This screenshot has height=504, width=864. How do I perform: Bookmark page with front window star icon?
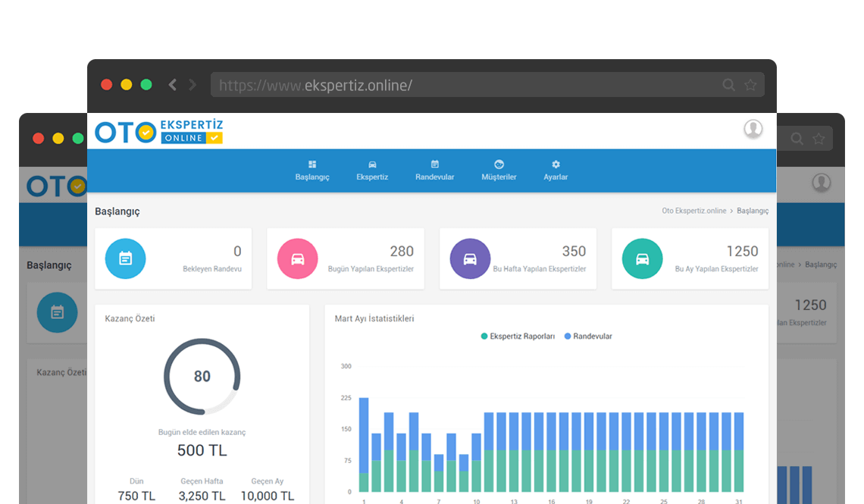[750, 85]
